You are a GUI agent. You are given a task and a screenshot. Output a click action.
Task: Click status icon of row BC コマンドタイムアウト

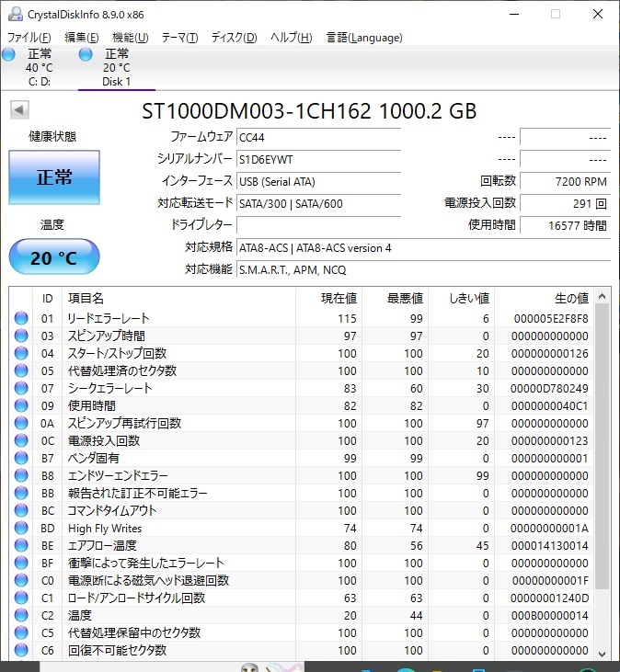(x=21, y=510)
